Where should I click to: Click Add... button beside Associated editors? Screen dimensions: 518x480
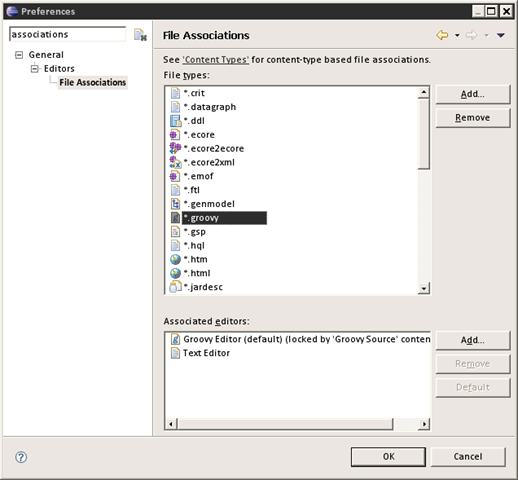click(x=473, y=340)
